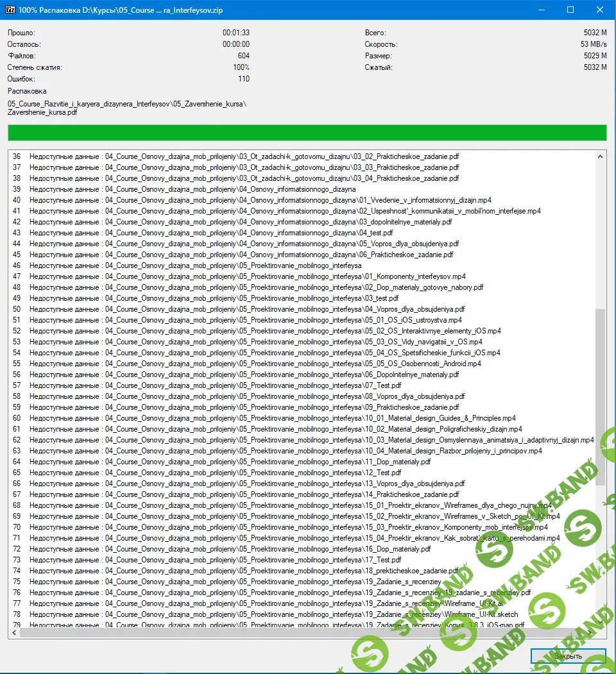
Task: Select error row 65 for 12_Test.pdf
Action: point(244,473)
